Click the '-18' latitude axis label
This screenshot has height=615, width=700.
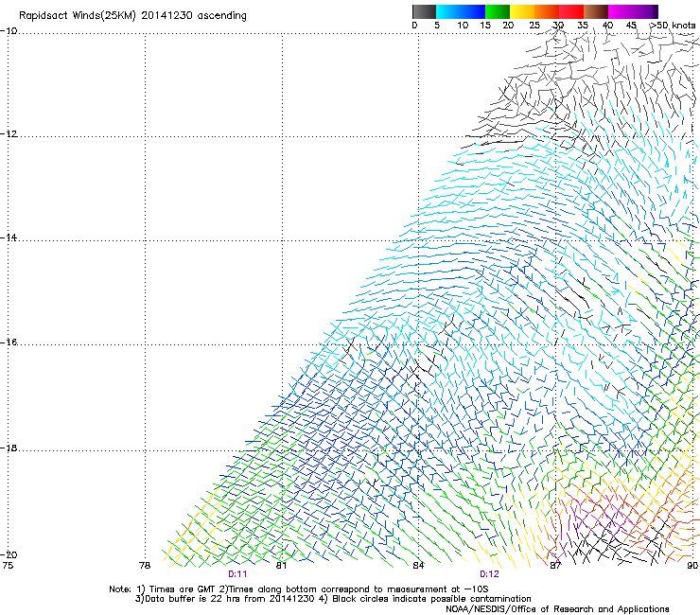click(9, 448)
